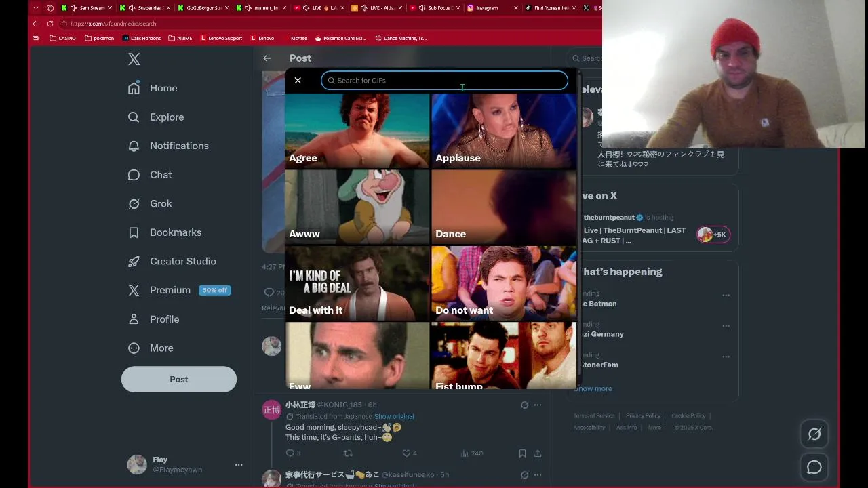Open Notifications in the sidebar
The image size is (868, 488).
[168, 146]
